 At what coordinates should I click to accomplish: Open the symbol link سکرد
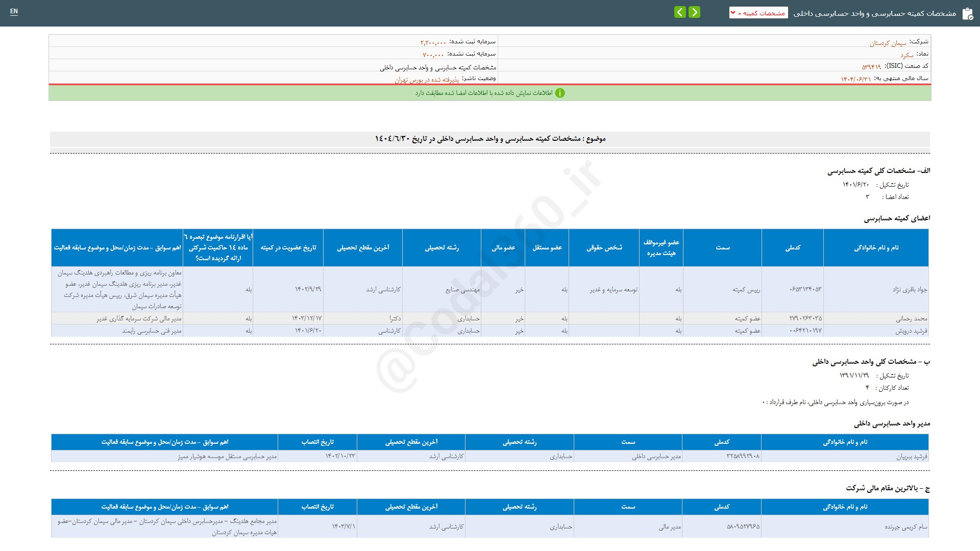[x=906, y=55]
